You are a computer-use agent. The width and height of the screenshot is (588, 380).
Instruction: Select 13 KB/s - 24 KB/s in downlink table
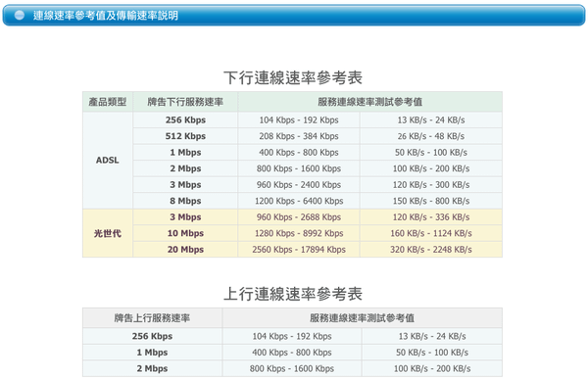click(x=431, y=119)
